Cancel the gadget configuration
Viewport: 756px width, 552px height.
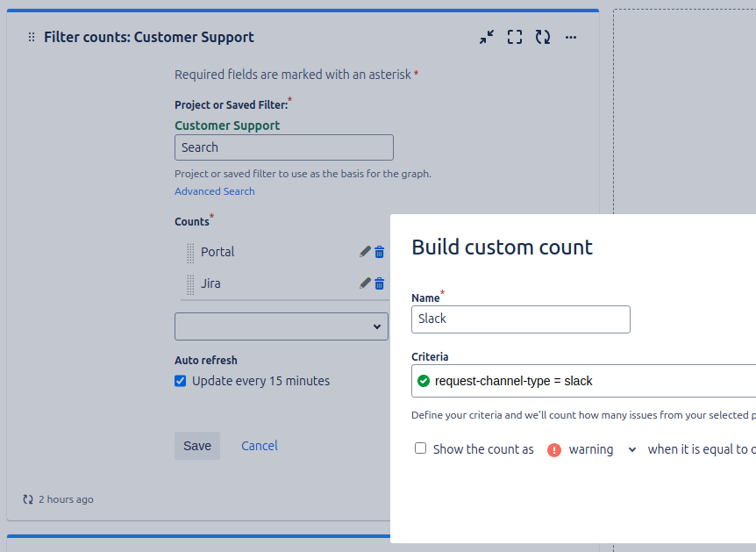click(x=260, y=446)
